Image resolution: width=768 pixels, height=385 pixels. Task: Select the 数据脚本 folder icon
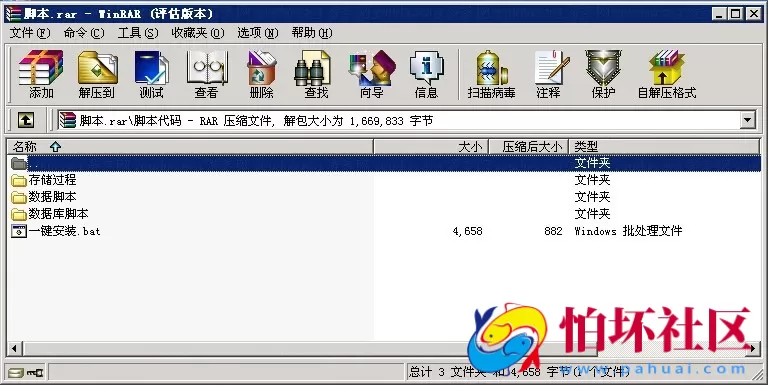tap(19, 197)
